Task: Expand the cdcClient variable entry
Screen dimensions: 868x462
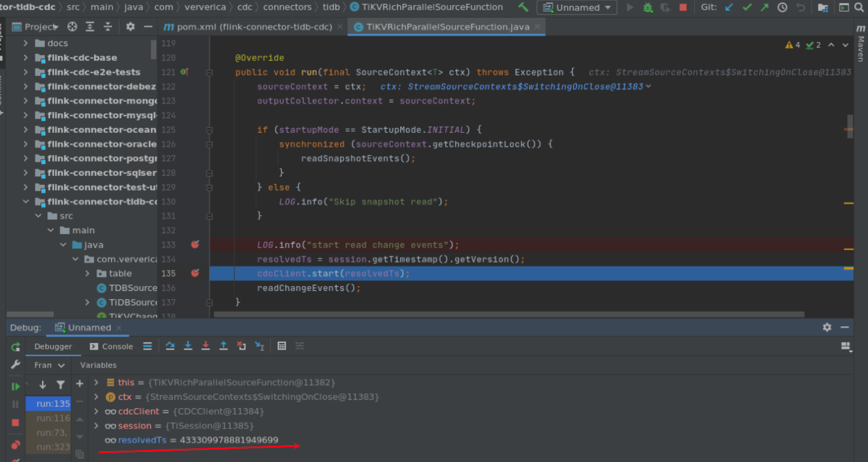Action: (x=96, y=411)
